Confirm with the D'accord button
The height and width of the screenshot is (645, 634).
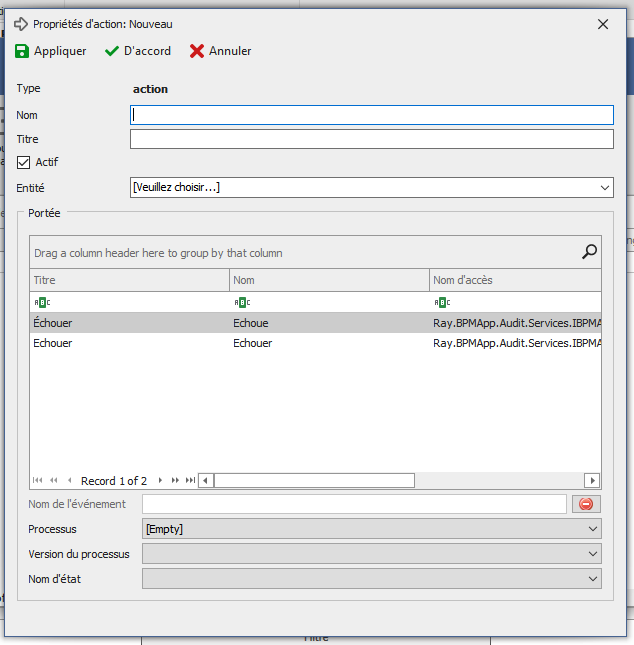tap(137, 51)
